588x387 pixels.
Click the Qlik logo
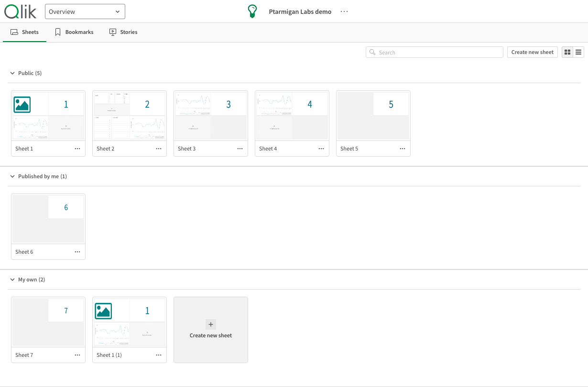coord(21,11)
